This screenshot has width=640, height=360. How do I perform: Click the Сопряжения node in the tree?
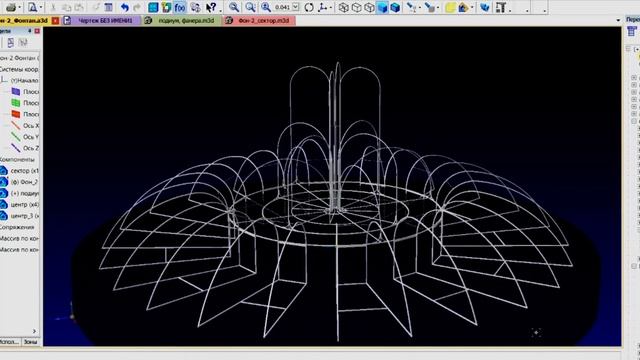[x=17, y=227]
